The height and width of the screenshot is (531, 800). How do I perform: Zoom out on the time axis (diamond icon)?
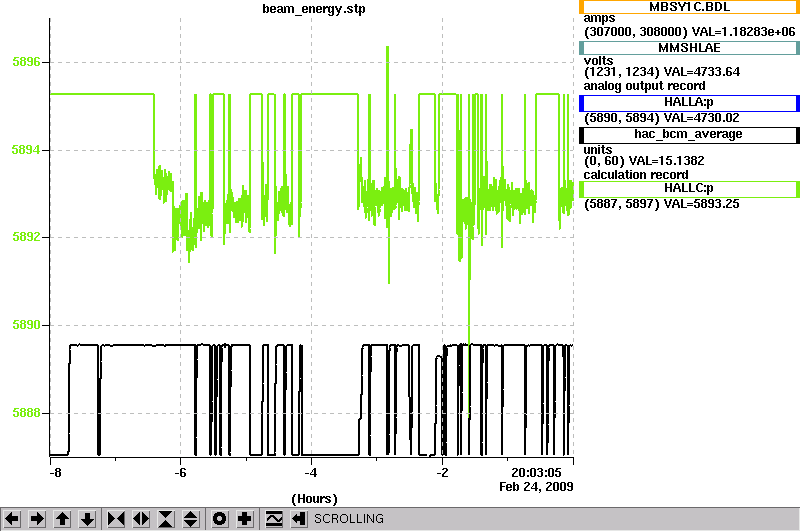[x=141, y=519]
